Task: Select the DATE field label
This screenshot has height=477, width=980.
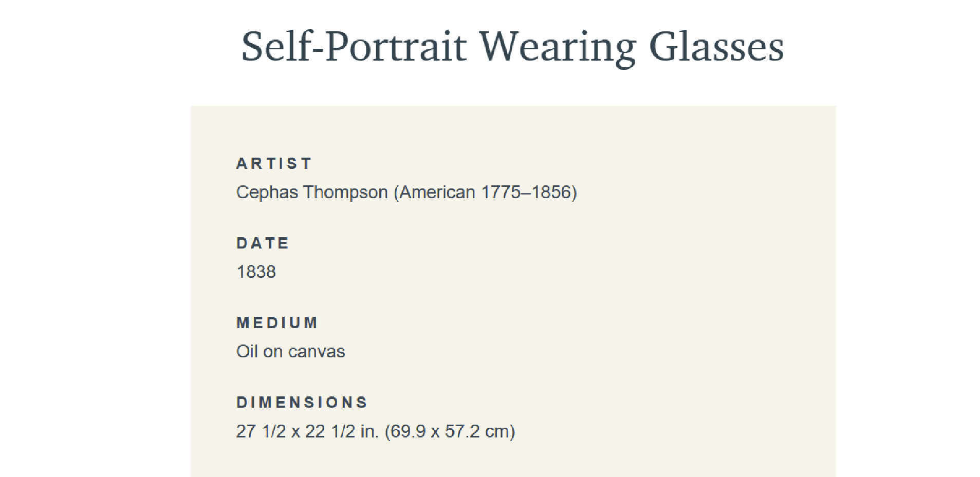Action: 263,243
